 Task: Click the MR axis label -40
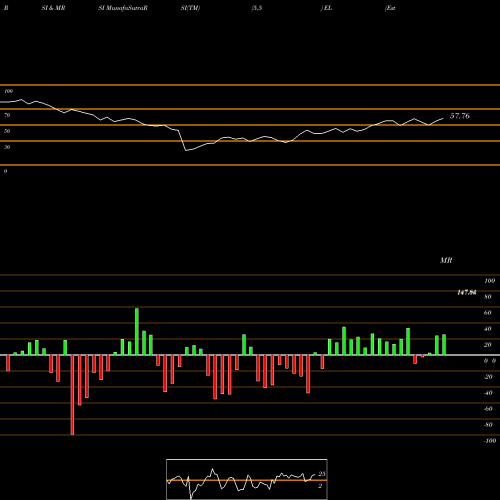point(488,393)
